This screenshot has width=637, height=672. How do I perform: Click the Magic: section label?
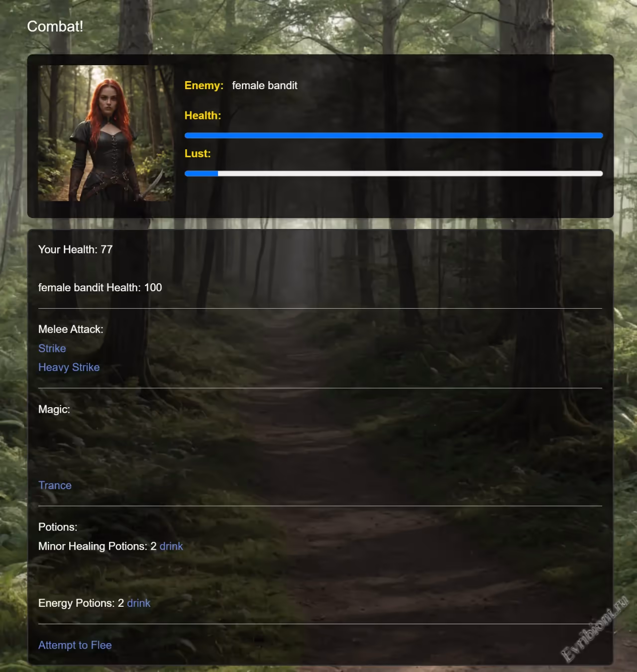(54, 410)
